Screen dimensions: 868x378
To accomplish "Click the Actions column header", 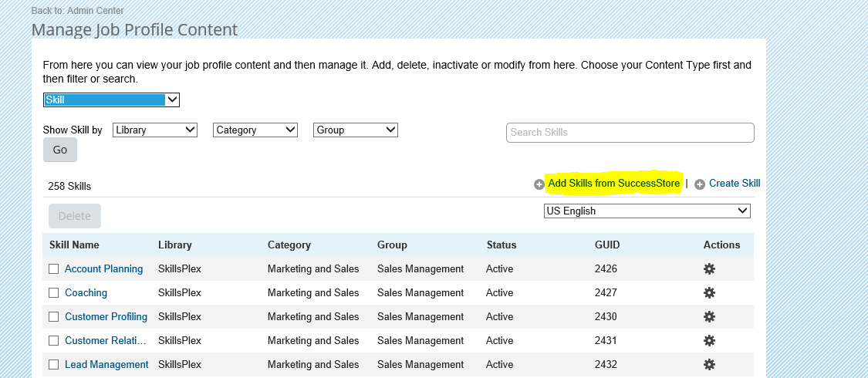I will [722, 245].
